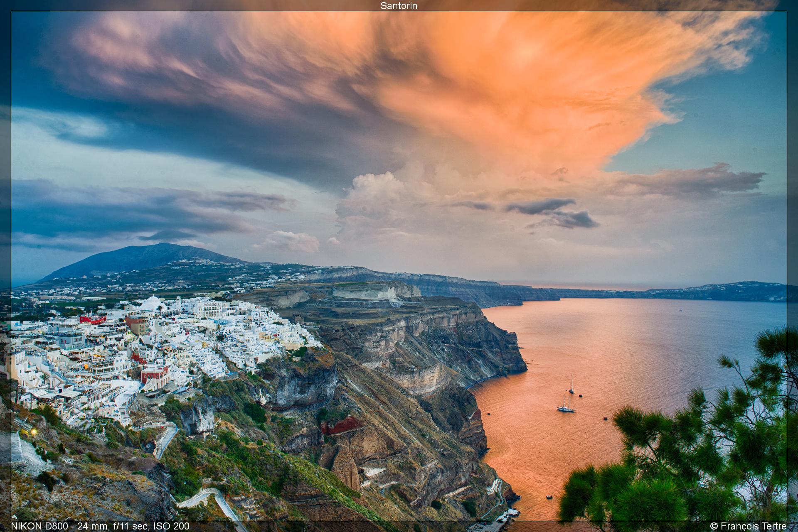Click the '© François Tertre' copyright text
This screenshot has height=532, width=798.
(x=749, y=526)
